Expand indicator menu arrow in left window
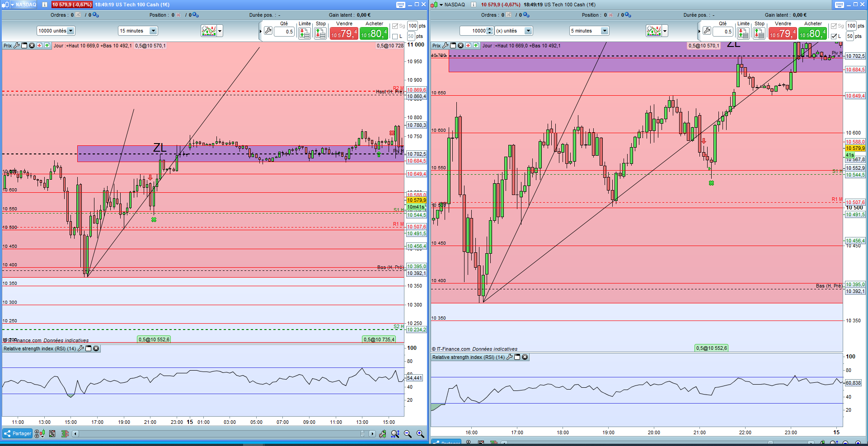 [x=220, y=31]
